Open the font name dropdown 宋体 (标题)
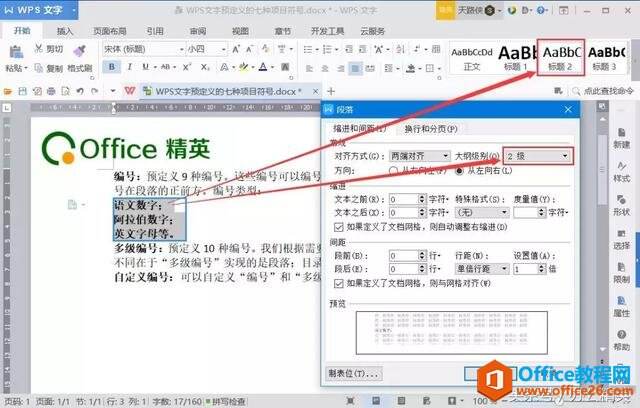This screenshot has width=640, height=408. 144,49
